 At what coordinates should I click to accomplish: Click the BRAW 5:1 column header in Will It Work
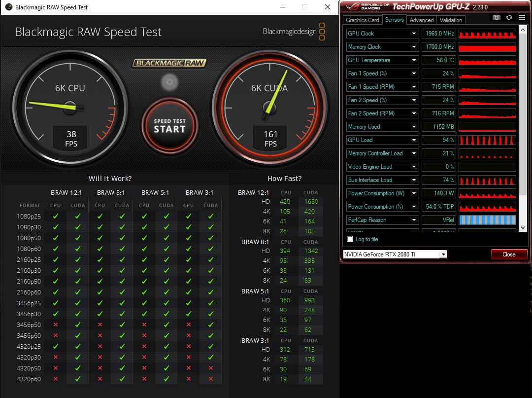(x=155, y=192)
